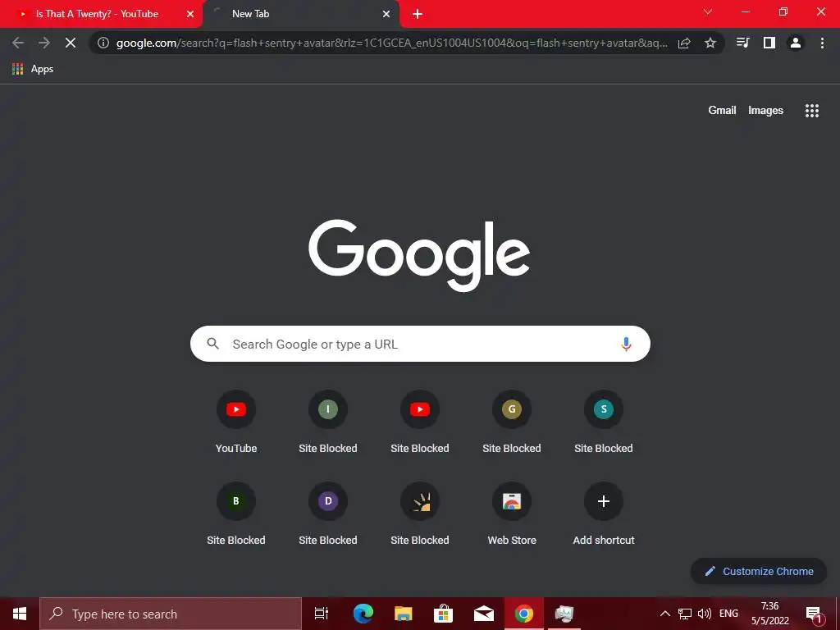Go forward with the forward arrow

44,43
